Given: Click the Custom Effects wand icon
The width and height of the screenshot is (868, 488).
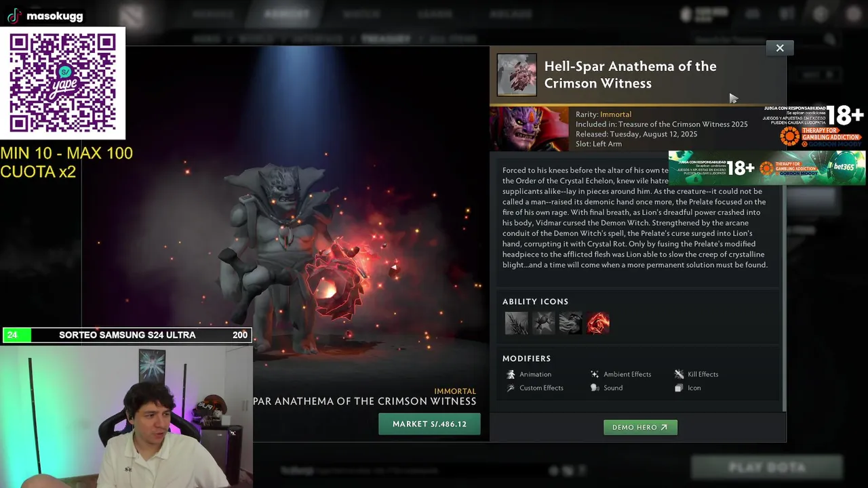Looking at the screenshot, I should click(x=511, y=388).
